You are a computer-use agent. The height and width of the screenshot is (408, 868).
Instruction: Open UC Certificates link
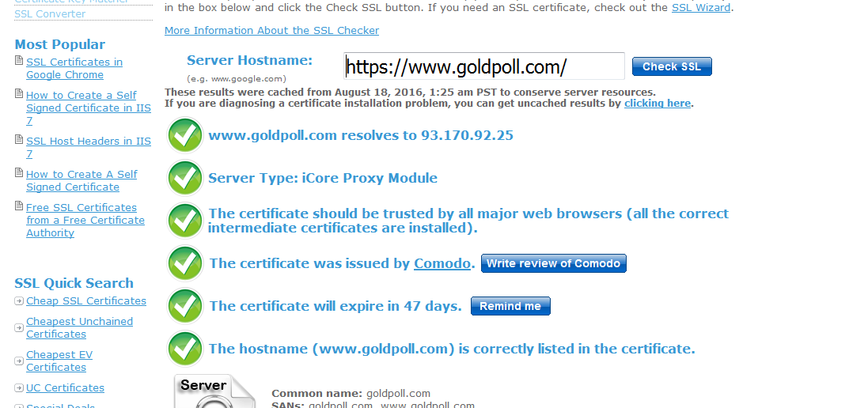[x=65, y=387]
